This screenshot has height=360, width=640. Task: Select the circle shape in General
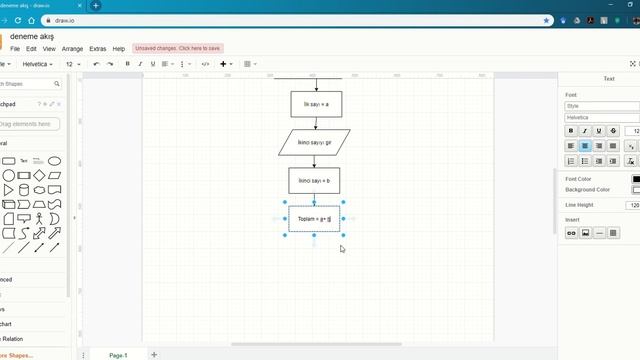click(9, 176)
